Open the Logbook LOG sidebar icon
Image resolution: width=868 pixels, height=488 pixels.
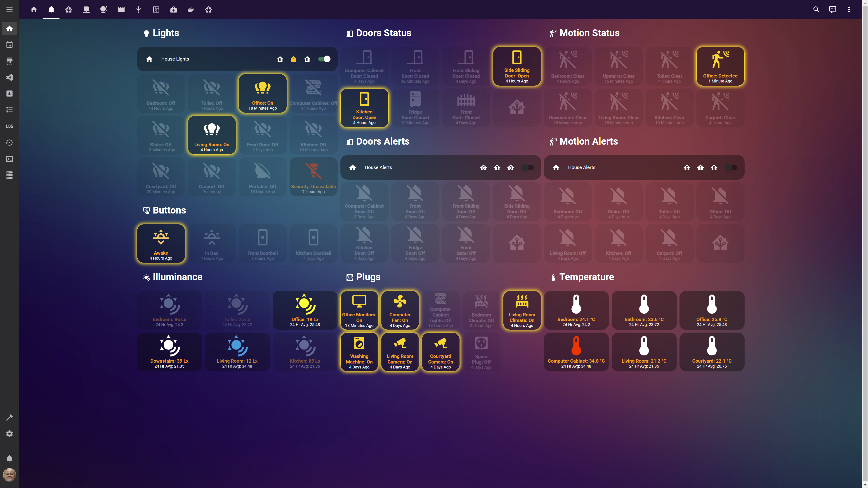(x=9, y=126)
